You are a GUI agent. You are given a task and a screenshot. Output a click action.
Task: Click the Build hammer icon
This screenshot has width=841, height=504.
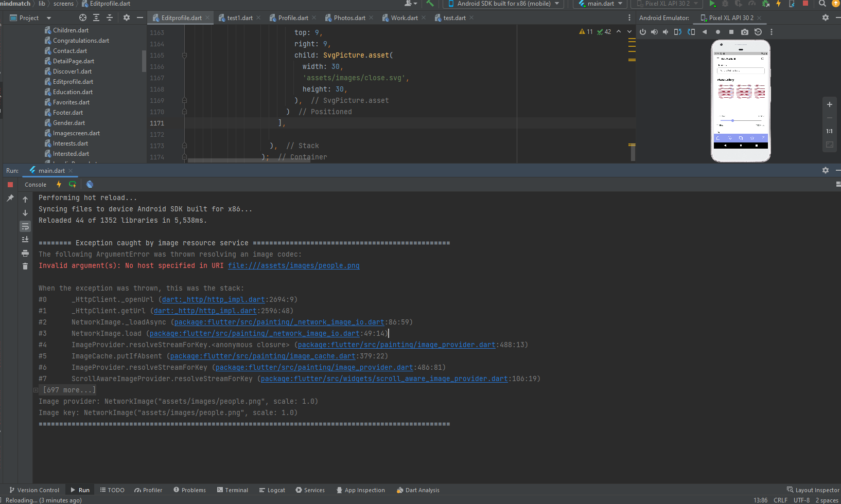430,4
